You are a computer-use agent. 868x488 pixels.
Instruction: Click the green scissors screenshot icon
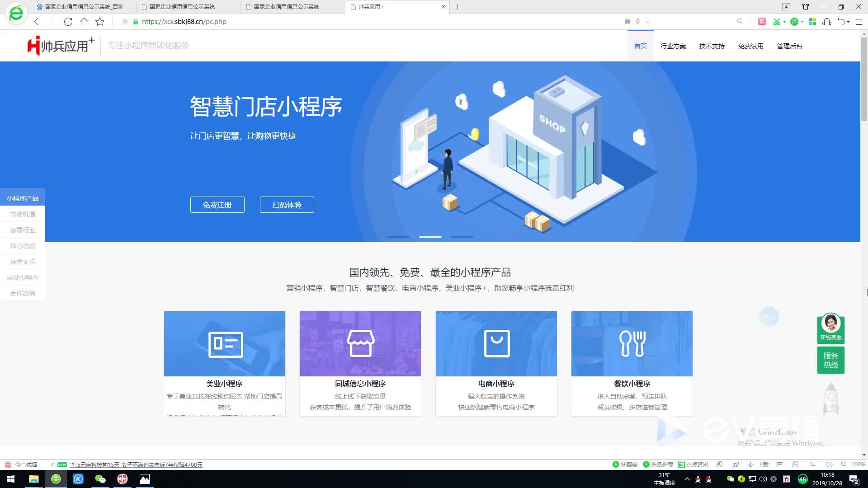(x=777, y=22)
